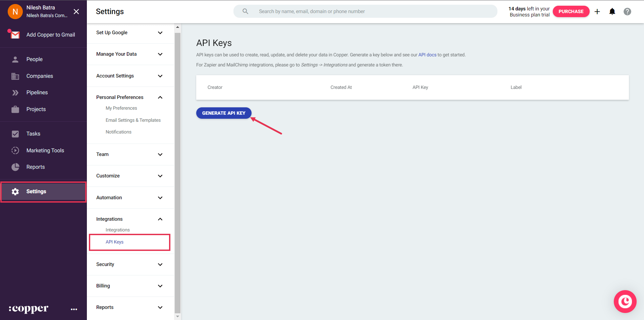Click the Settings gear icon

coord(15,192)
